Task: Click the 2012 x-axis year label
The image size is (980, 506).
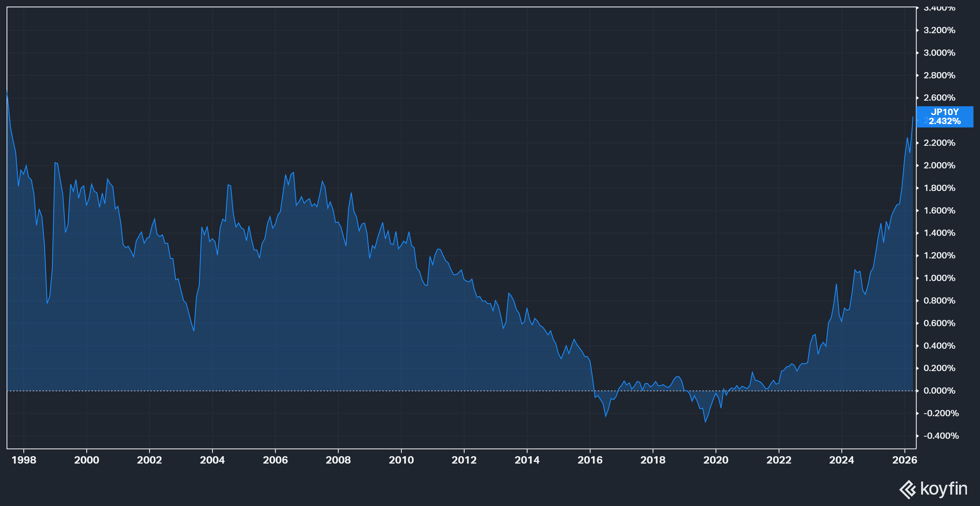Action: [x=464, y=460]
